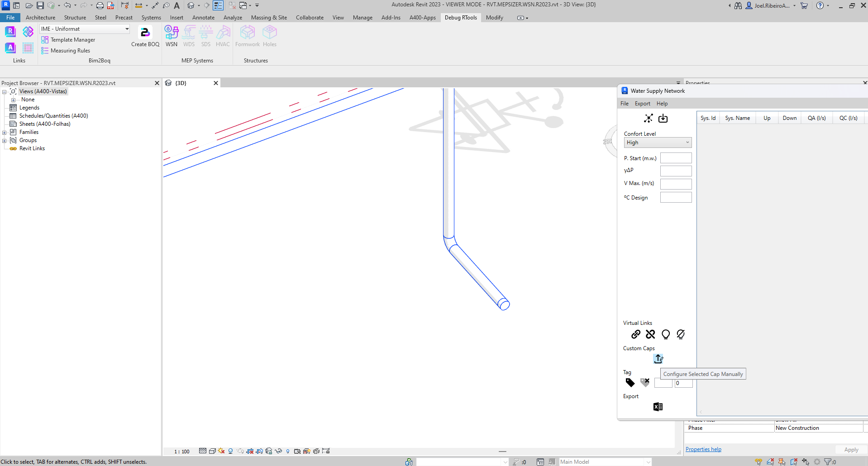Screen dimensions: 868x466
Task: Click the dotted grid icon in Links panel
Action: [x=28, y=48]
